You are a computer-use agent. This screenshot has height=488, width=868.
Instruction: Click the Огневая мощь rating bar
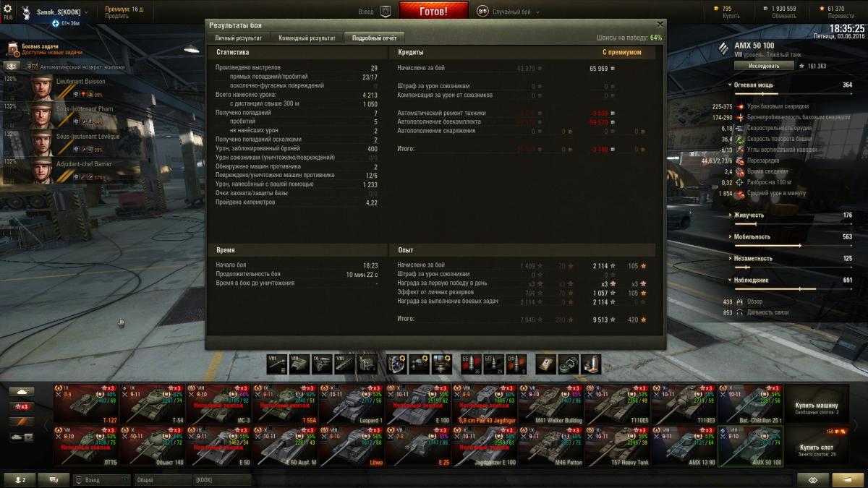[x=793, y=93]
